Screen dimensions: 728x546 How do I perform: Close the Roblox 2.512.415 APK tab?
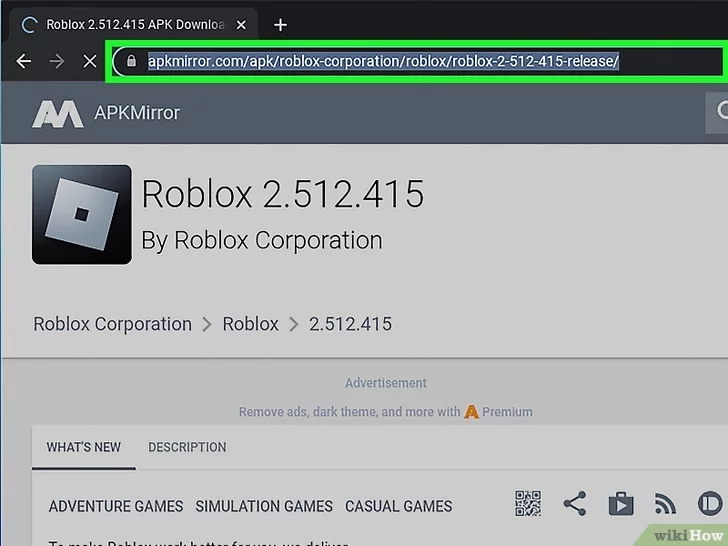(x=241, y=25)
